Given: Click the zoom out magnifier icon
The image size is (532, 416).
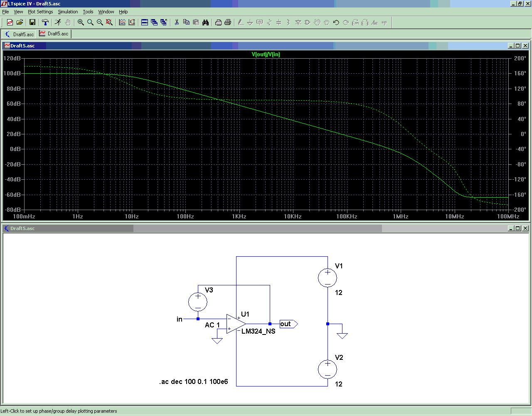Looking at the screenshot, I should [x=100, y=22].
